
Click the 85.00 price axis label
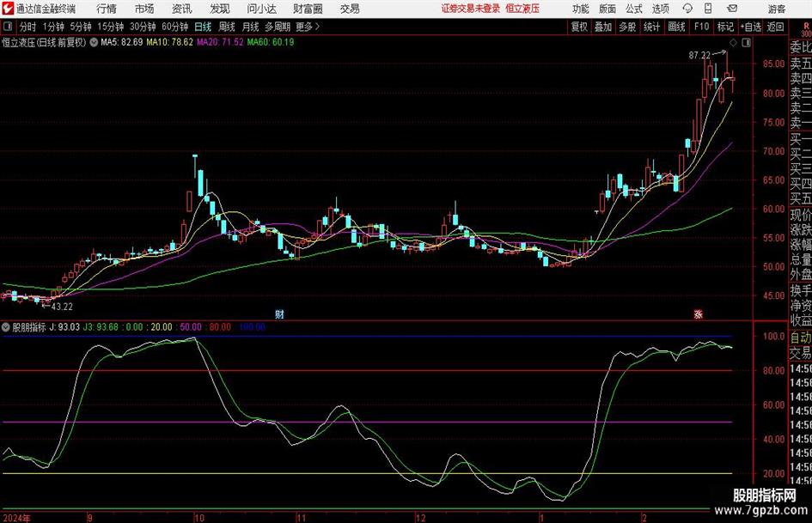coord(773,64)
